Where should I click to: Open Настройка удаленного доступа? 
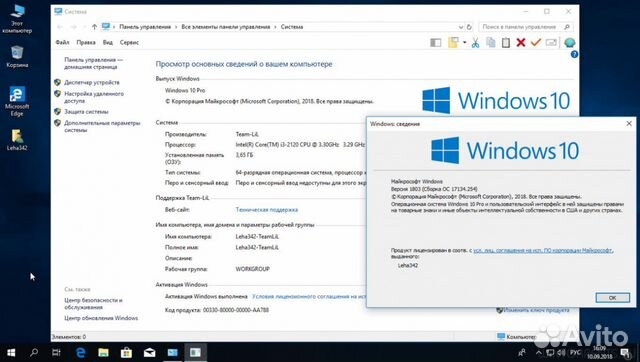(94, 97)
